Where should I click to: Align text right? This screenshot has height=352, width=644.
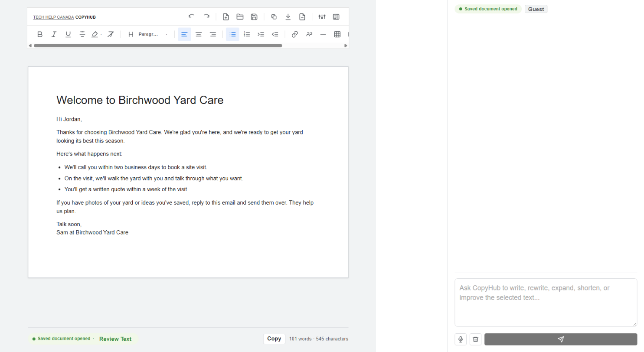coord(213,34)
